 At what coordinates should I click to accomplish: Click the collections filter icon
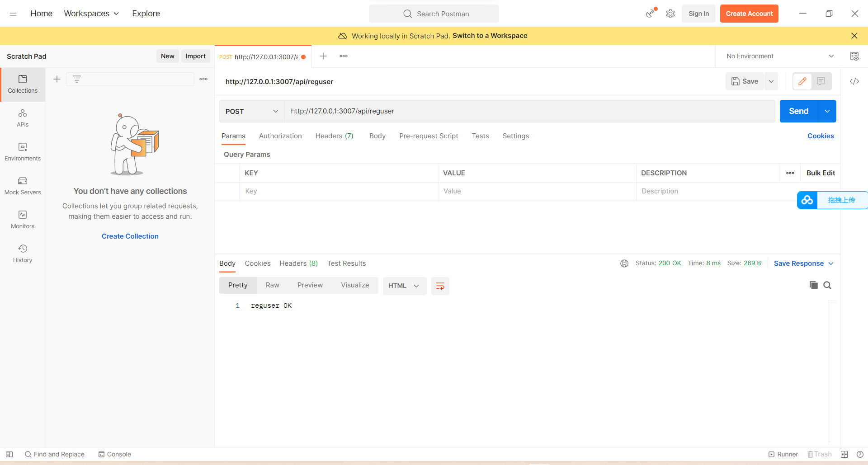pos(77,79)
